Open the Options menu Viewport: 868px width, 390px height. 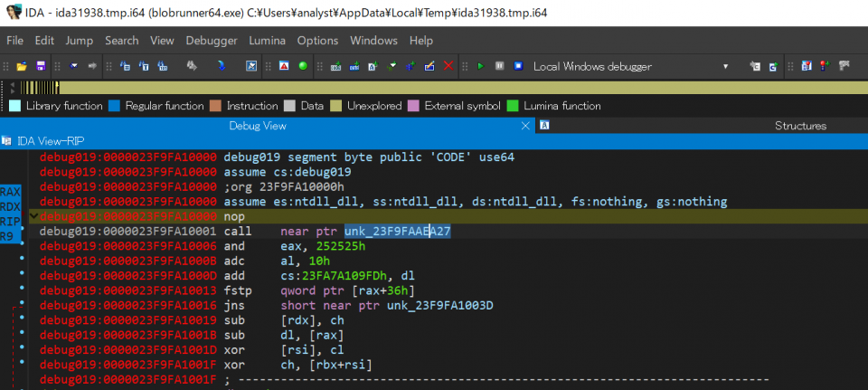coord(317,41)
